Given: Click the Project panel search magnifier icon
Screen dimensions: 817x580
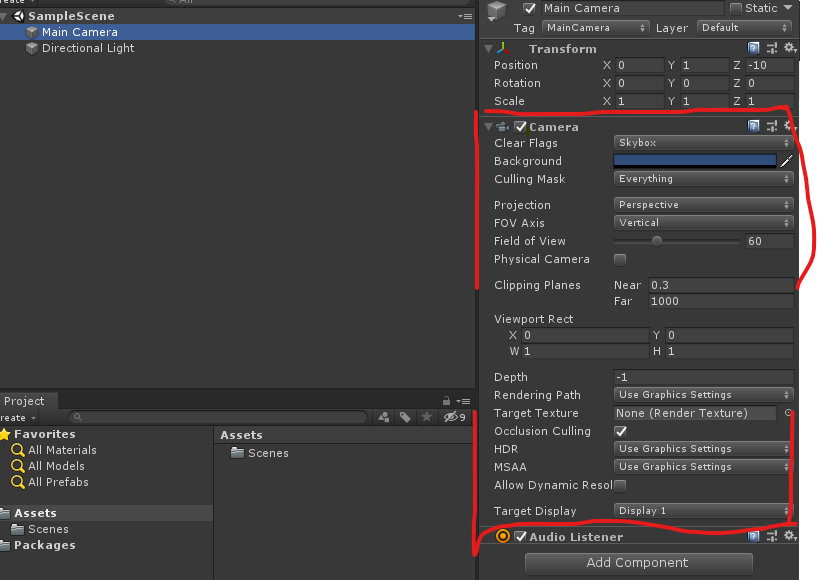Looking at the screenshot, I should (75, 418).
